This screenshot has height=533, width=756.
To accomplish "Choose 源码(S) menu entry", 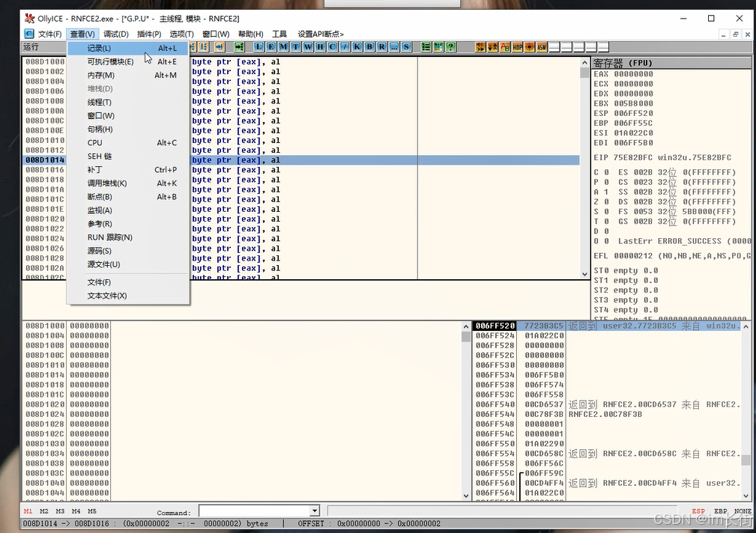I will click(x=128, y=251).
